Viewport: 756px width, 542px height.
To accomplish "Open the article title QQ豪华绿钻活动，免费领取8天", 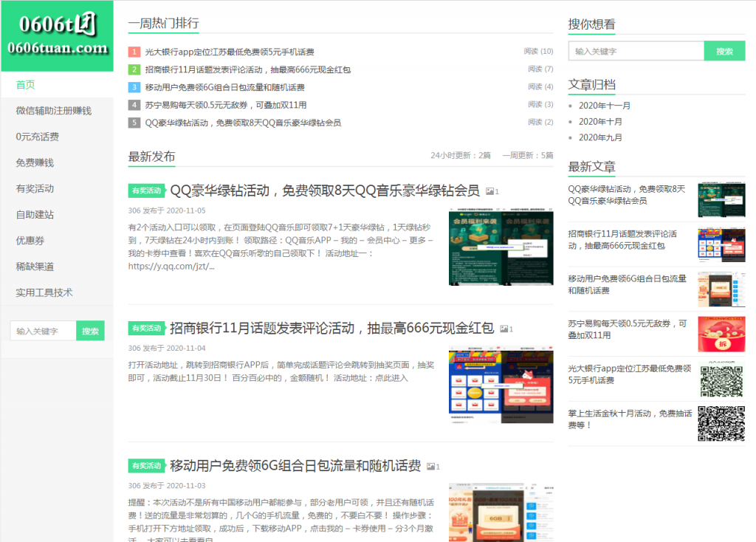I will (325, 191).
